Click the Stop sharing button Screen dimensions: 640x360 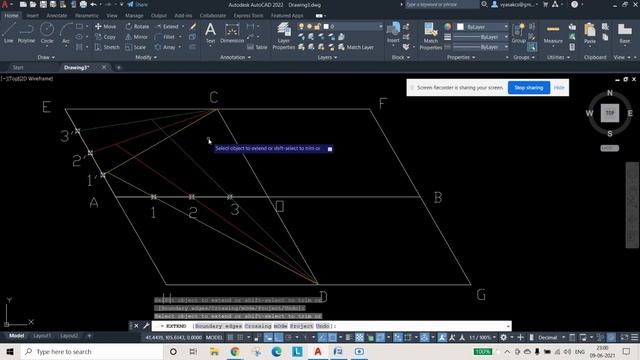[529, 88]
